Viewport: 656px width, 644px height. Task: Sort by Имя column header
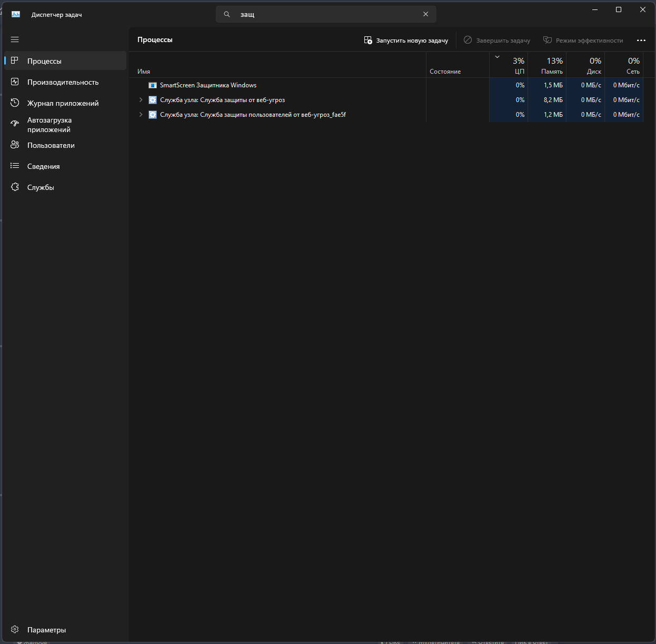point(277,65)
